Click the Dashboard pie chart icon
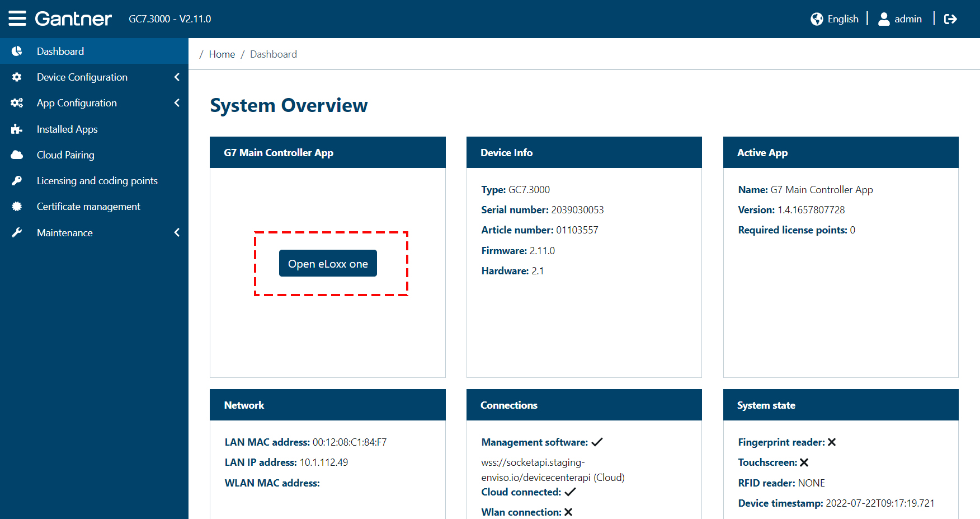980x519 pixels. coord(17,51)
